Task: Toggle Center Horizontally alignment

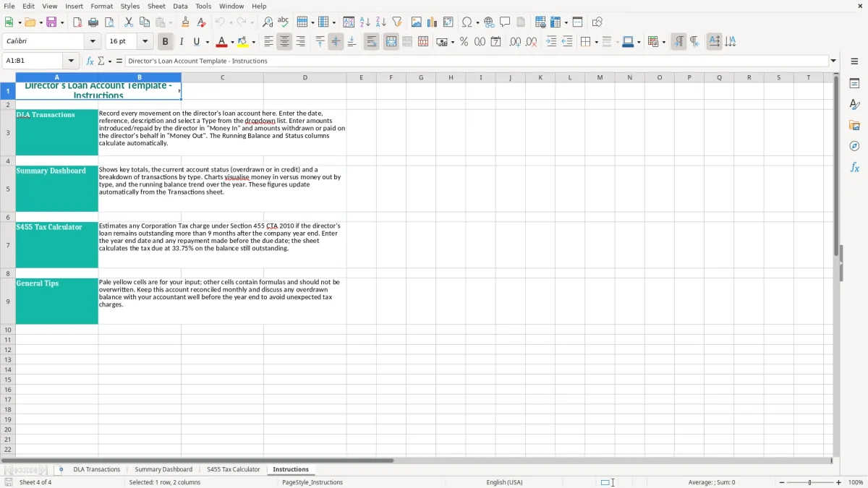Action: [x=284, y=42]
